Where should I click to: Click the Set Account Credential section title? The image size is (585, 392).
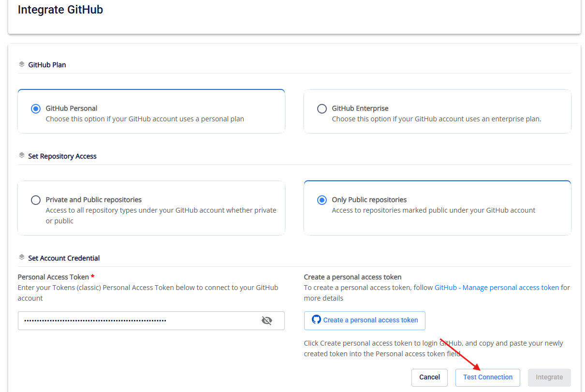click(x=64, y=258)
